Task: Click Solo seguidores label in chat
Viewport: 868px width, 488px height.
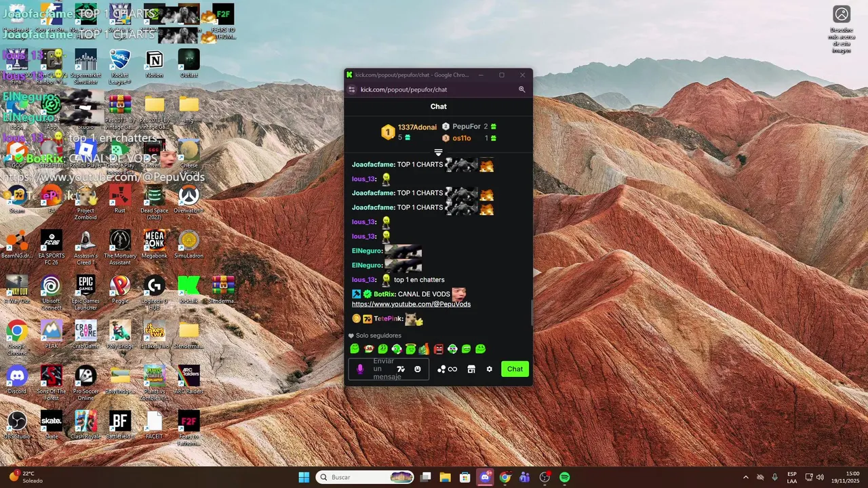Action: coord(378,335)
